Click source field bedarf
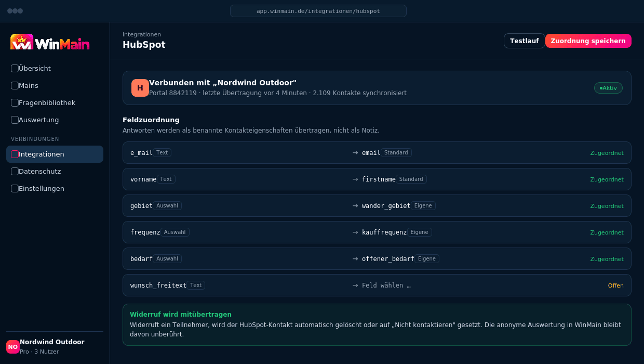 (141, 259)
